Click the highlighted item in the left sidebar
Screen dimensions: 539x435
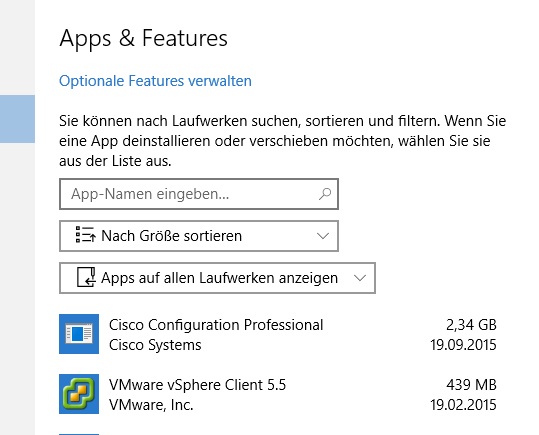pyautogui.click(x=17, y=119)
